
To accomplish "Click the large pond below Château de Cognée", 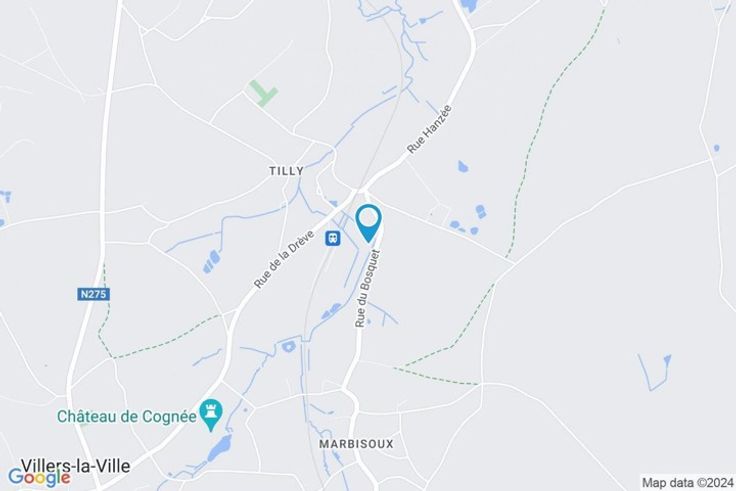I will [220, 448].
